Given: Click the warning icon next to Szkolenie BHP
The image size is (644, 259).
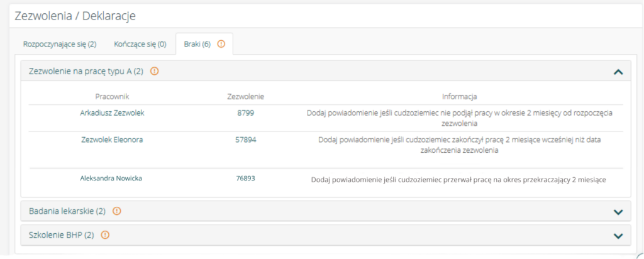Looking at the screenshot, I should (x=105, y=235).
